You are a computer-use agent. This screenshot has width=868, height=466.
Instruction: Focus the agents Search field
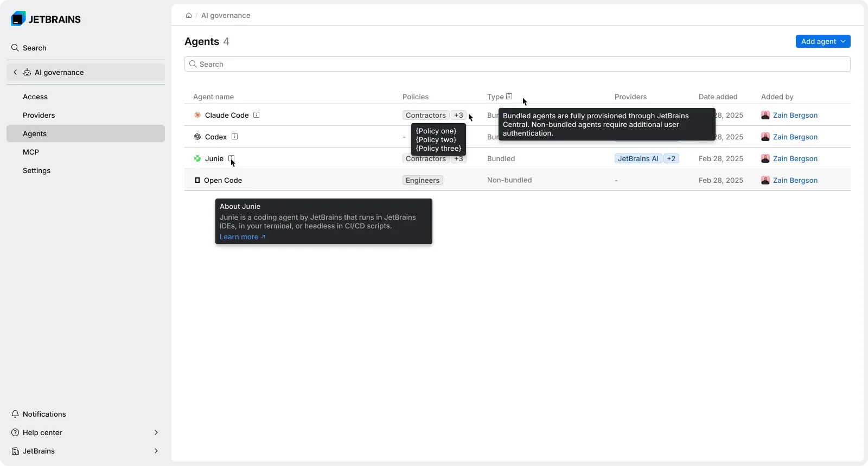tap(518, 64)
